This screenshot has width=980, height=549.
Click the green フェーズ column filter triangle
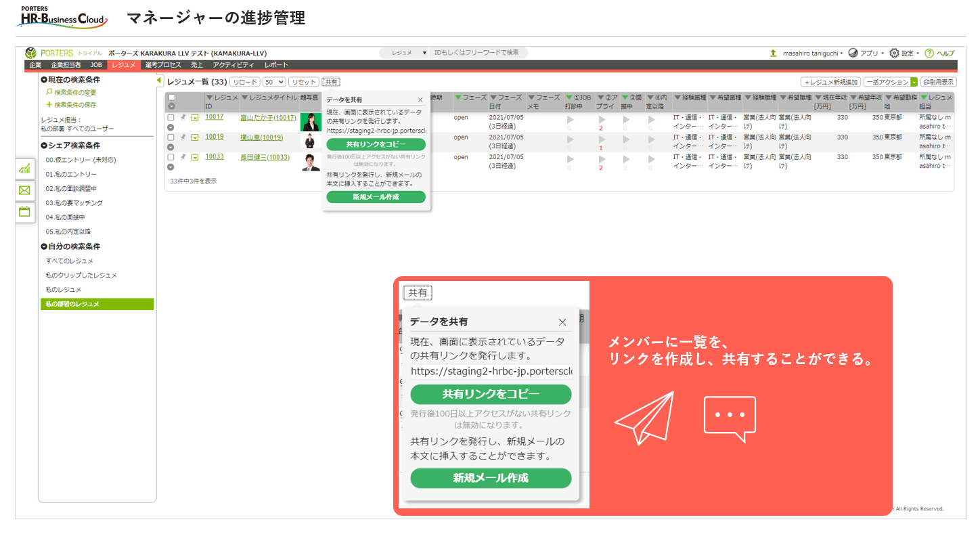458,98
